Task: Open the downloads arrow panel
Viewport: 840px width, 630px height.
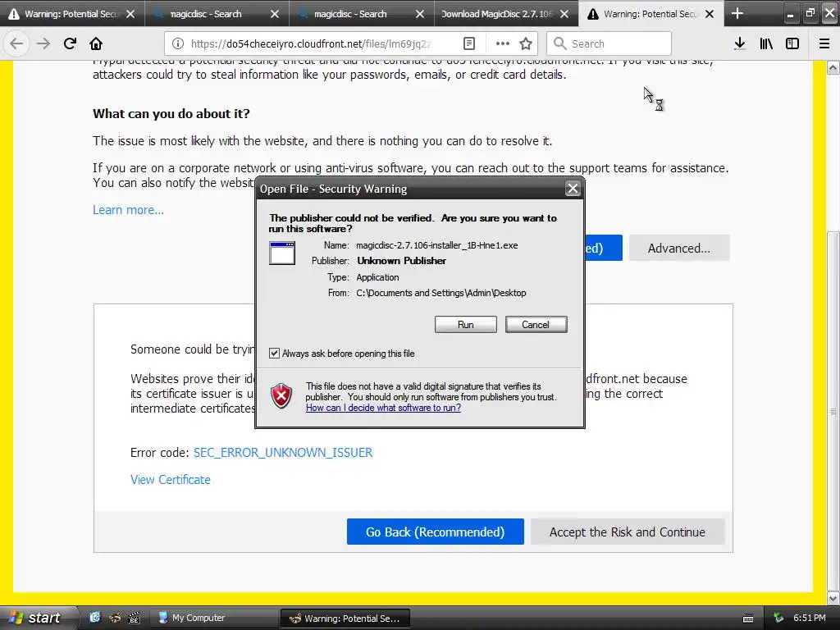Action: click(740, 43)
